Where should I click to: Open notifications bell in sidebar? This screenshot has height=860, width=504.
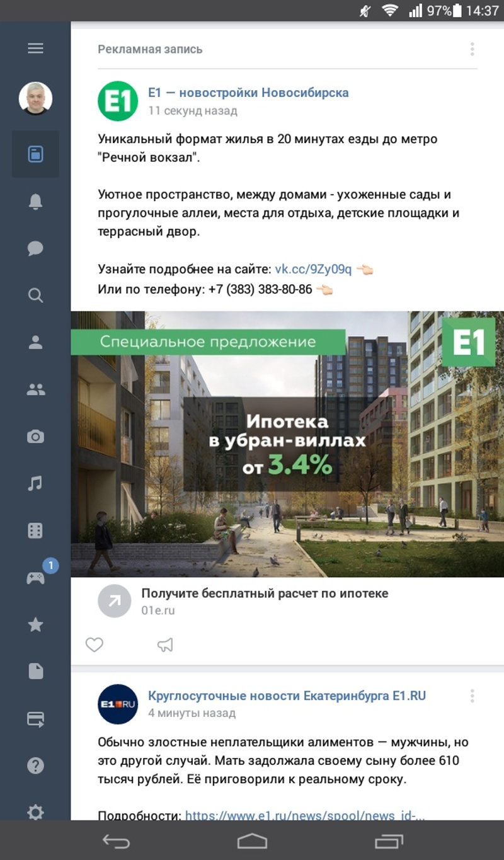pos(35,202)
